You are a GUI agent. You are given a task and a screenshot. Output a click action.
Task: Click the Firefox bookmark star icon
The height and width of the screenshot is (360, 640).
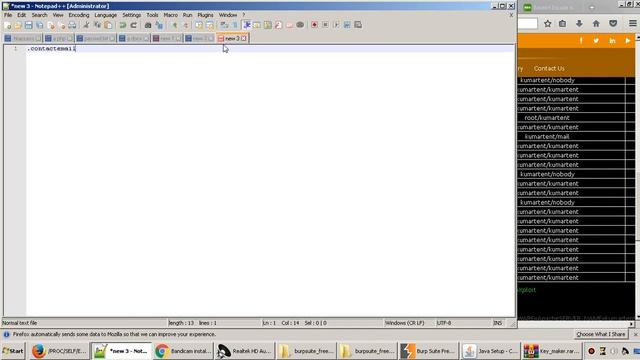click(548, 24)
